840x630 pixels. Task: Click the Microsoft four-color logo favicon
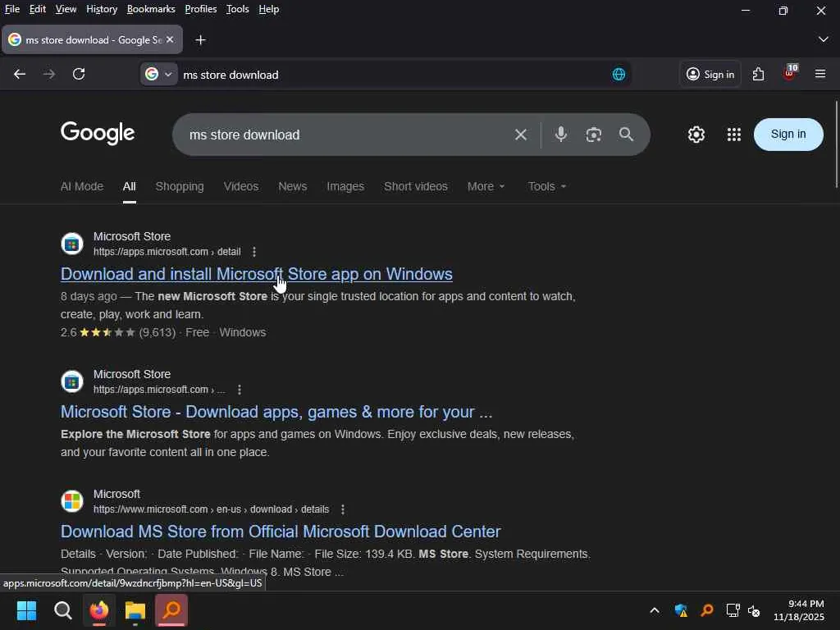[72, 501]
